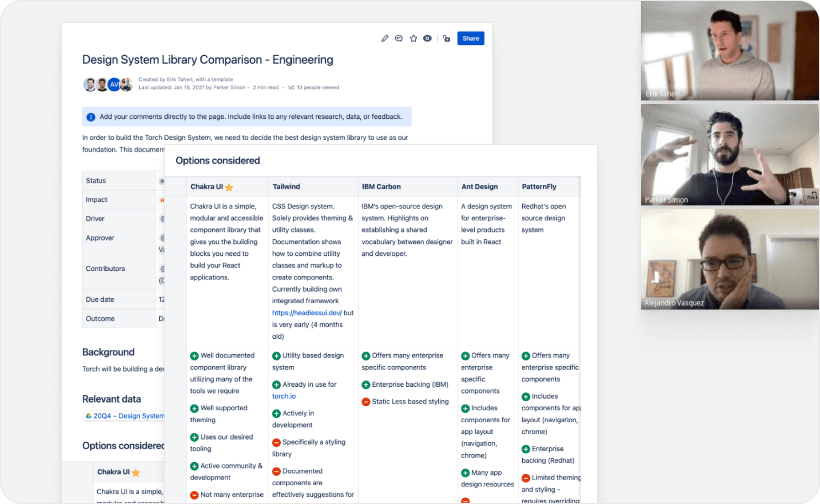Click green plus by Enterprise backing (IBM)
Screen dimensions: 820x504
[x=366, y=385]
